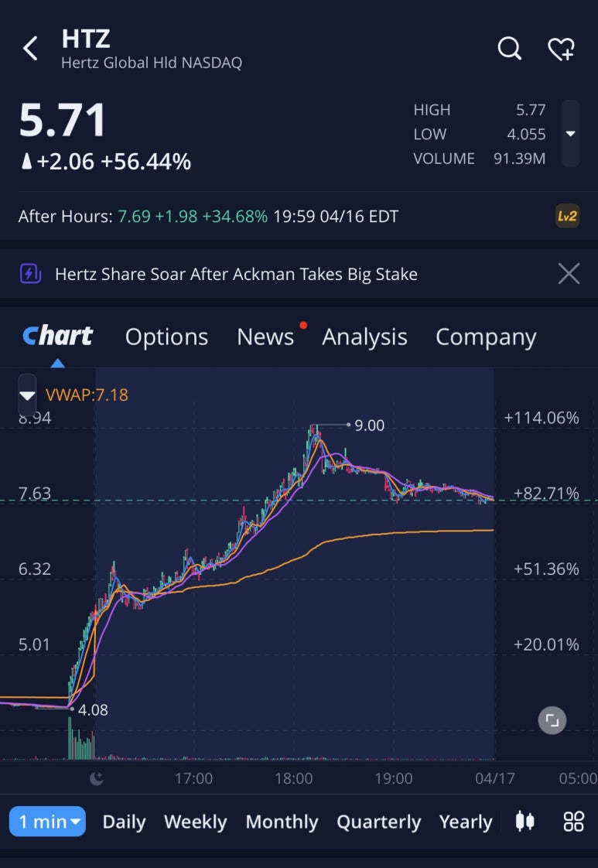Tap the 9.00 high price marker
The width and height of the screenshot is (598, 868).
369,425
